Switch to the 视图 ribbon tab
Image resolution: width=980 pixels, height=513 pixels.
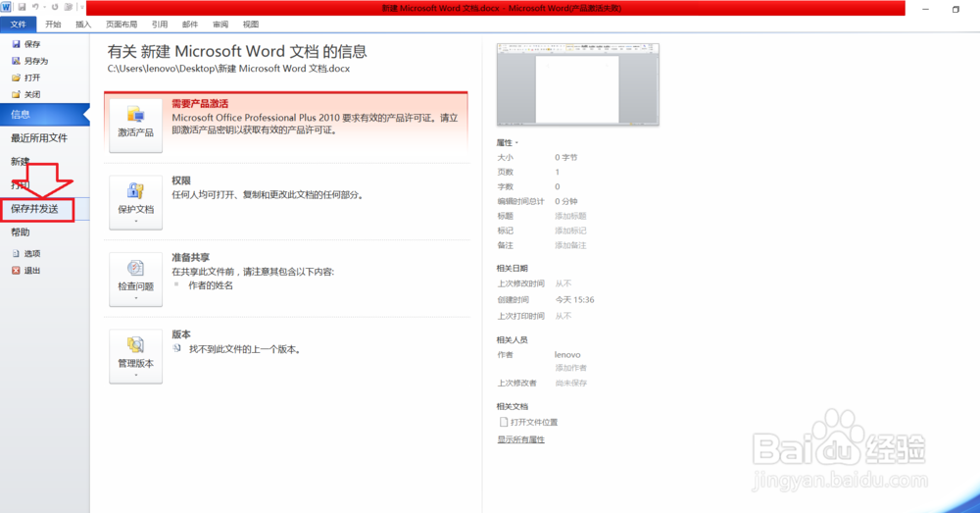(x=251, y=24)
